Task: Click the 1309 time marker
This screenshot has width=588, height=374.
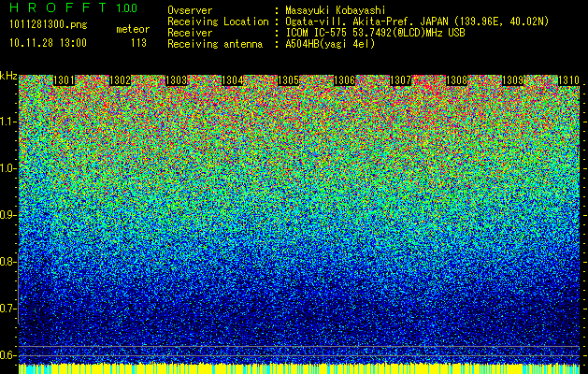Action: pos(512,80)
